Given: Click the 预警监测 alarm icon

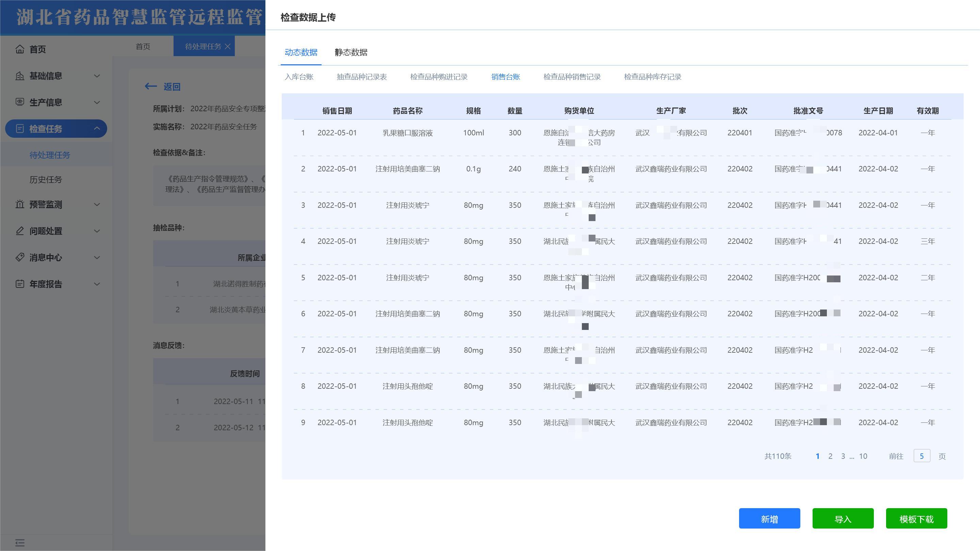Looking at the screenshot, I should (20, 204).
